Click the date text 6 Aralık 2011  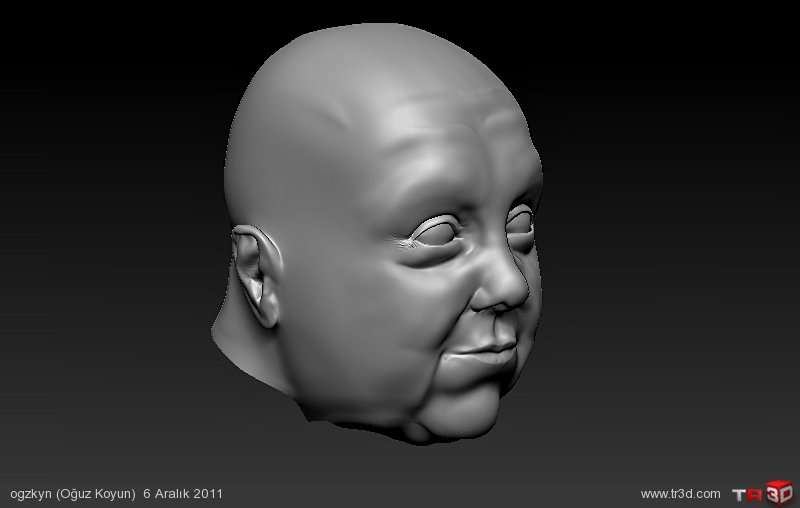coord(183,494)
